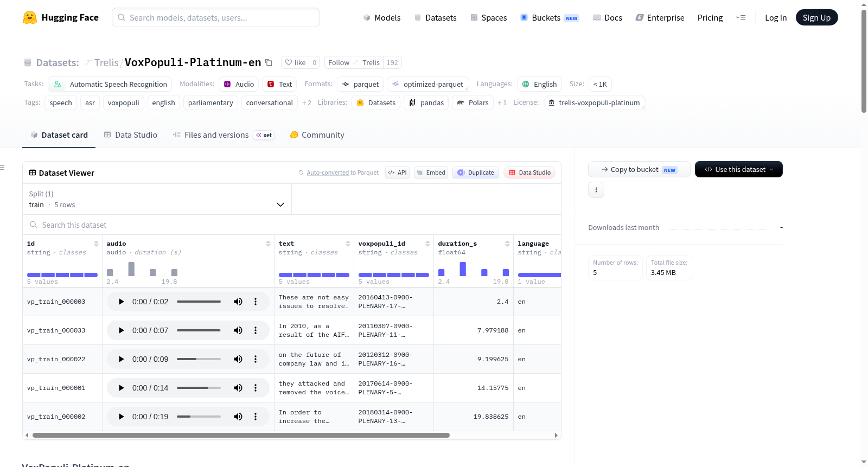Click the Copy to bucket button
Image resolution: width=868 pixels, height=467 pixels.
639,169
